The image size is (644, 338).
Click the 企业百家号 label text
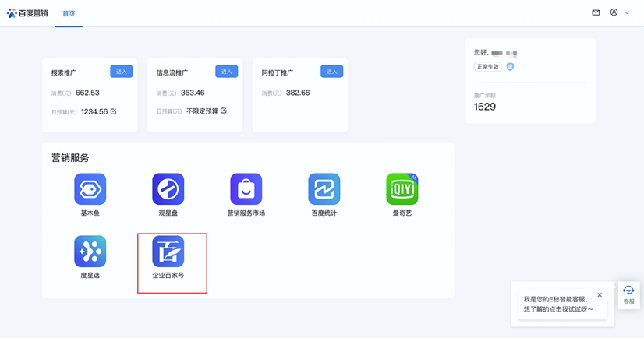[x=168, y=275]
